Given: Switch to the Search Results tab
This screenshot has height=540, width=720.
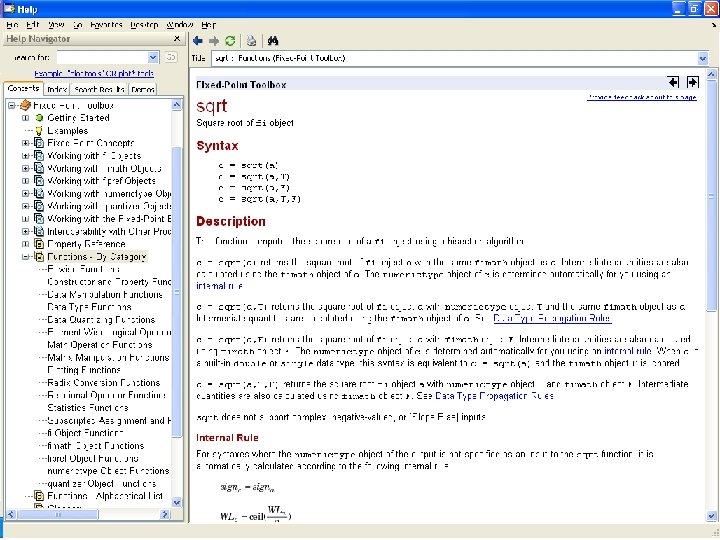Looking at the screenshot, I should click(99, 90).
